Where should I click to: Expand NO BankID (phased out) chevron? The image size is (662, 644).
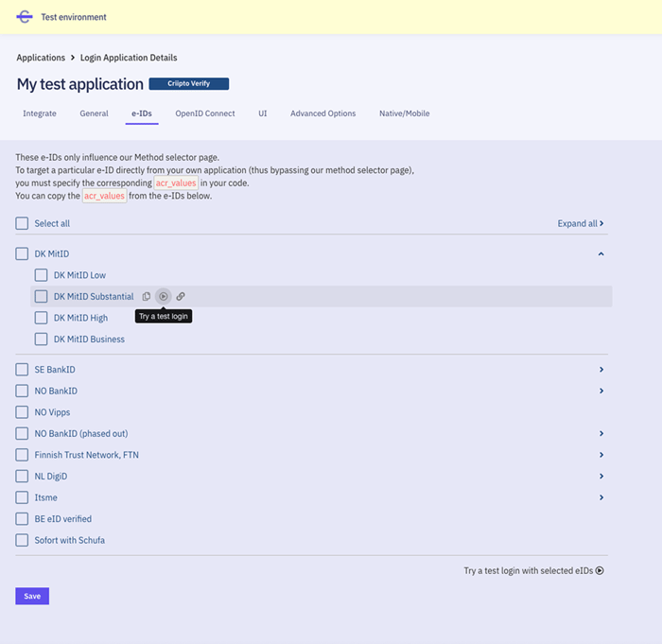(x=601, y=433)
